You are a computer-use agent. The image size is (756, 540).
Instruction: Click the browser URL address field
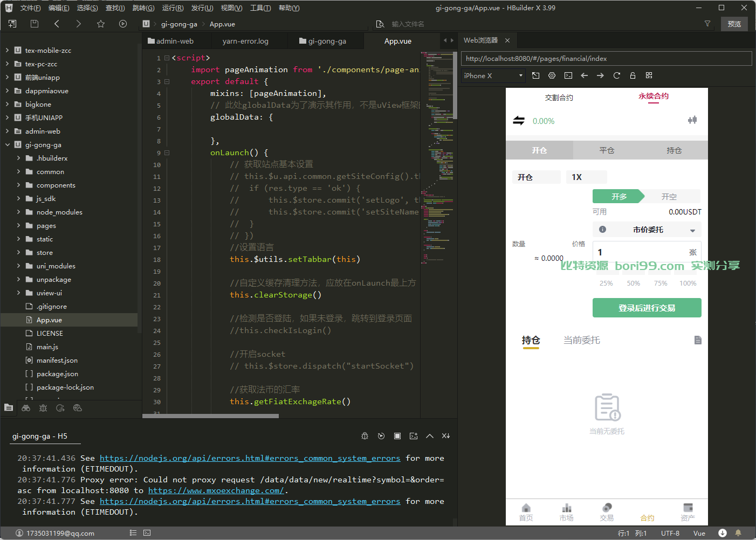tap(606, 58)
